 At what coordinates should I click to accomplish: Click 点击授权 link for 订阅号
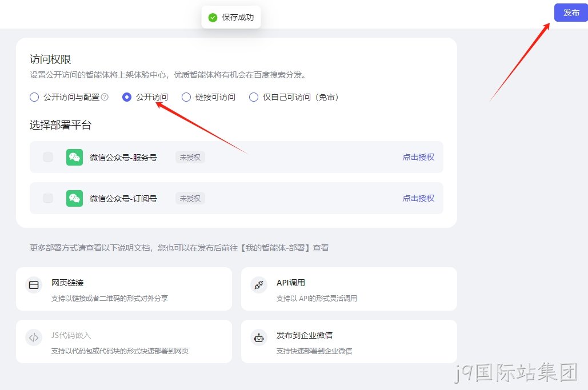coord(418,198)
